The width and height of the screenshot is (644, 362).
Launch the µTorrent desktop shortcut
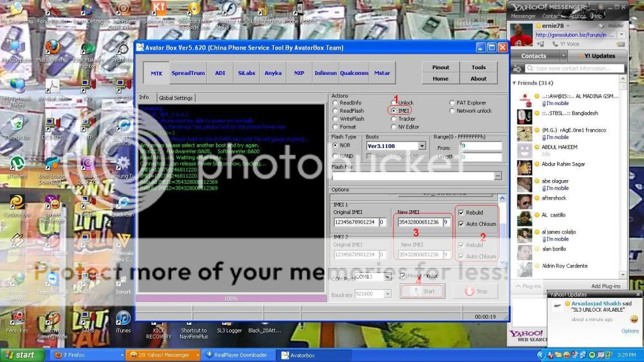(17, 164)
